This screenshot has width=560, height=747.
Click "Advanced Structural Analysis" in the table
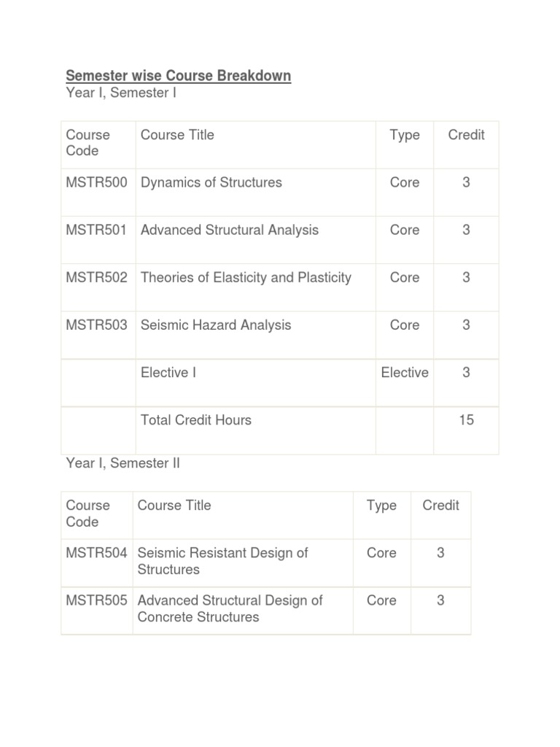(229, 230)
